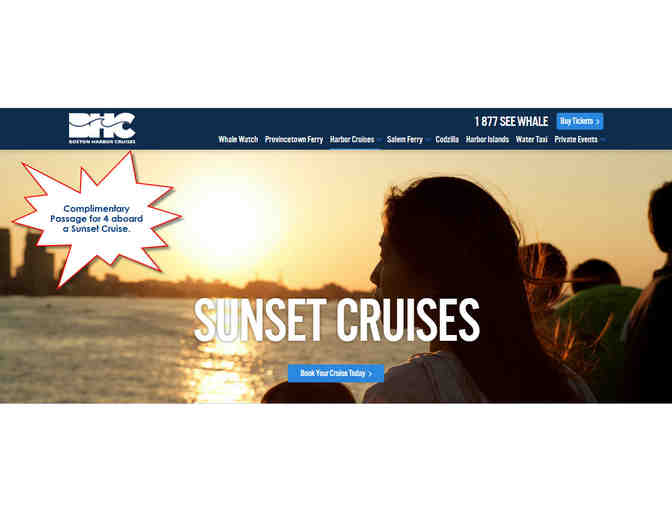Screen dimensions: 672x510
Task: Open the Harbor Islands menu item
Action: point(487,139)
